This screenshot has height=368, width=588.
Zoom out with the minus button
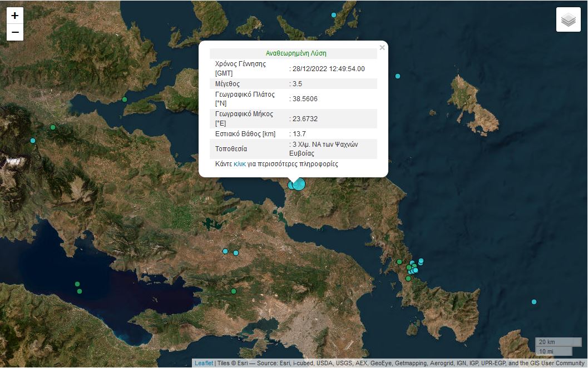pos(15,32)
